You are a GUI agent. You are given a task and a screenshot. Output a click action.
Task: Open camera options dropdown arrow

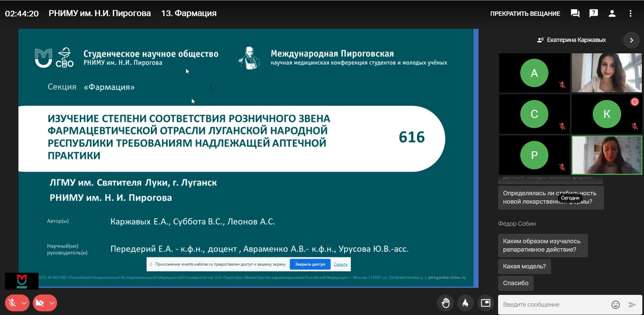[x=52, y=303]
